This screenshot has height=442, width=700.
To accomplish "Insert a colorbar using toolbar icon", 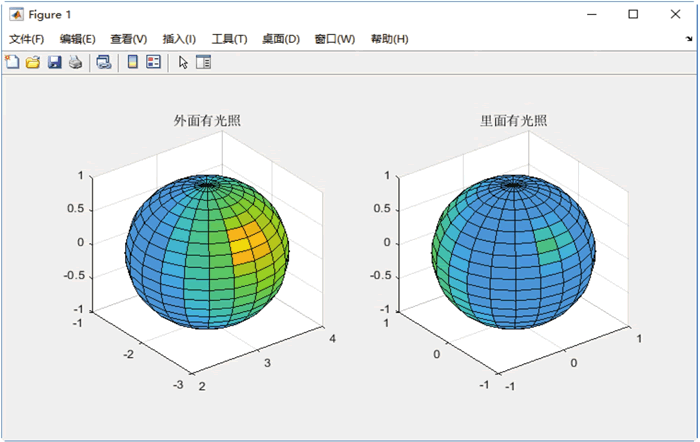I will tap(133, 62).
